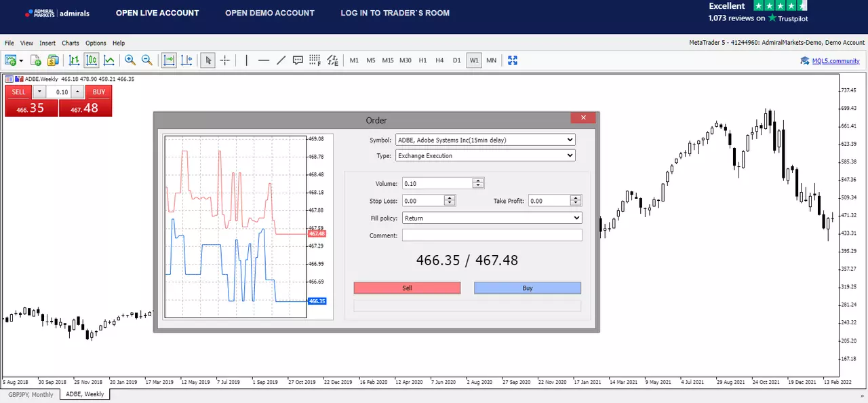Select the vertical line drawing tool
This screenshot has width=868, height=403.
(x=246, y=60)
